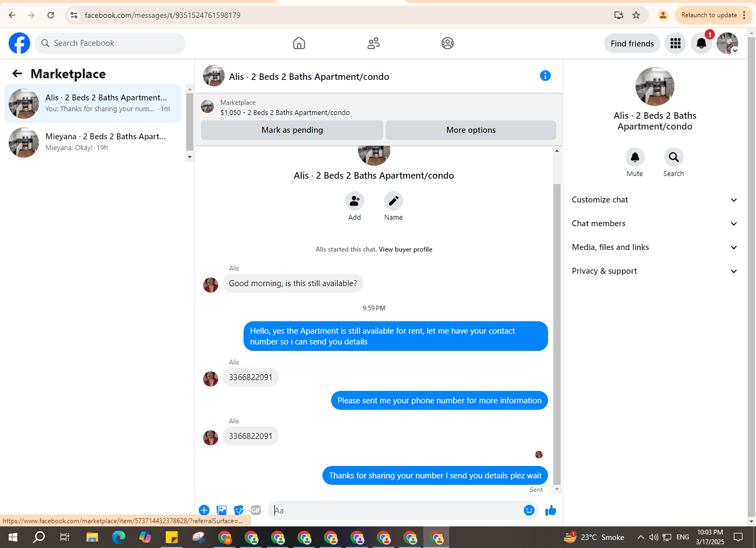The width and height of the screenshot is (756, 548).
Task: Open Microsoft Edge from the taskbar
Action: coord(118,537)
